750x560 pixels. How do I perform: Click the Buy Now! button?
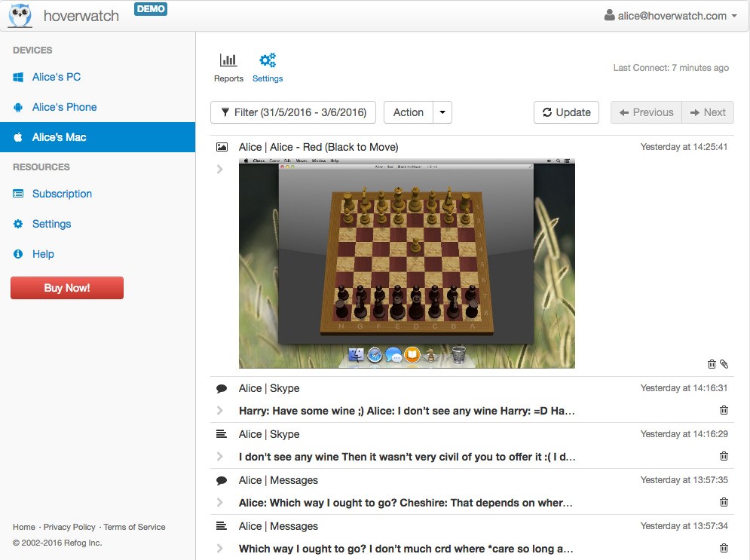[x=67, y=288]
